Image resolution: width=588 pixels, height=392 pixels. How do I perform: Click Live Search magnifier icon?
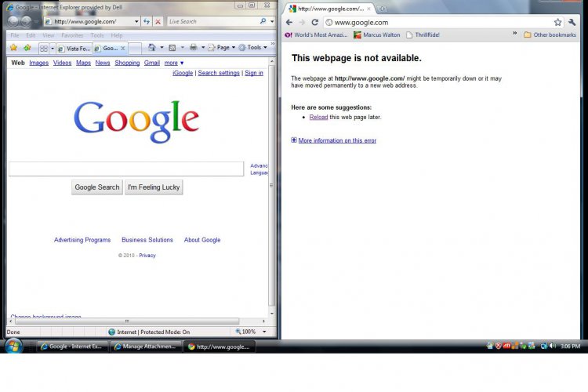click(263, 21)
